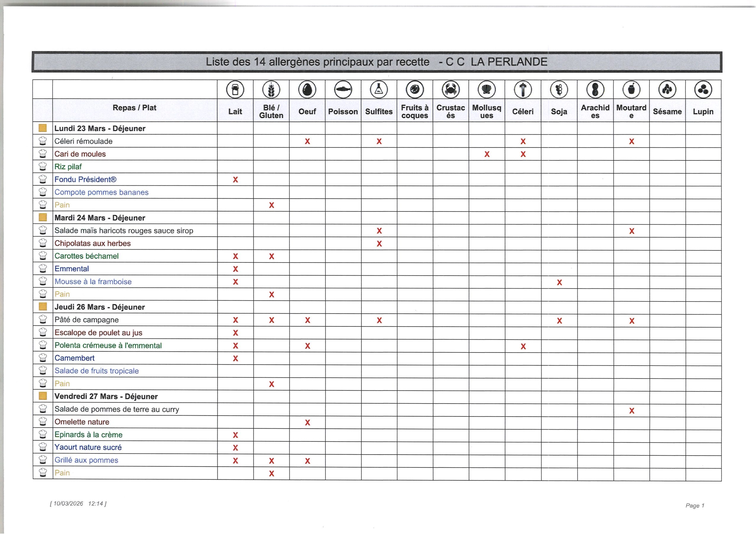Click the Mollusques X on Cari de moules

coord(487,154)
